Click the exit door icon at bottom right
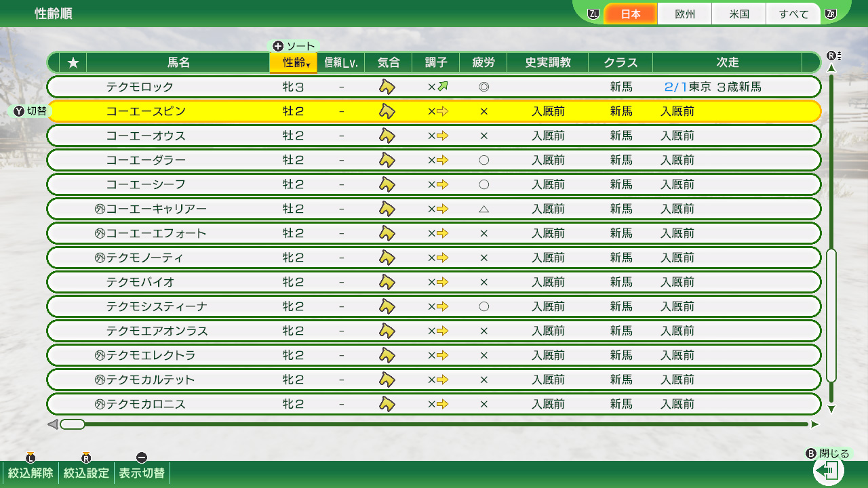Viewport: 868px width, 488px height. 827,470
